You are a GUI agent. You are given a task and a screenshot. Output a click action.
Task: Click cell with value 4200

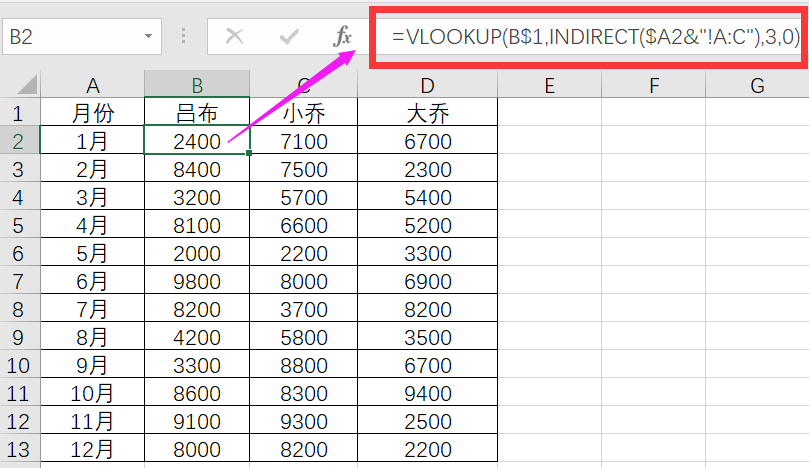[x=197, y=337]
